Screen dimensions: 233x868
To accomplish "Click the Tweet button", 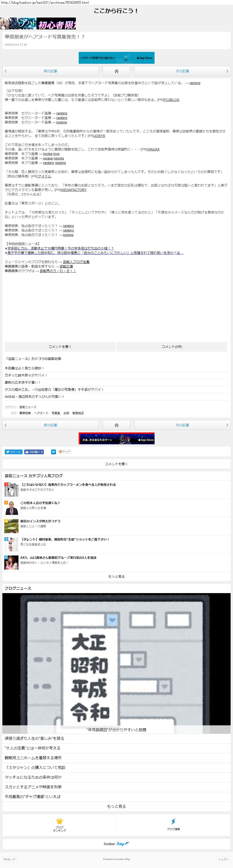I will pos(14,452).
